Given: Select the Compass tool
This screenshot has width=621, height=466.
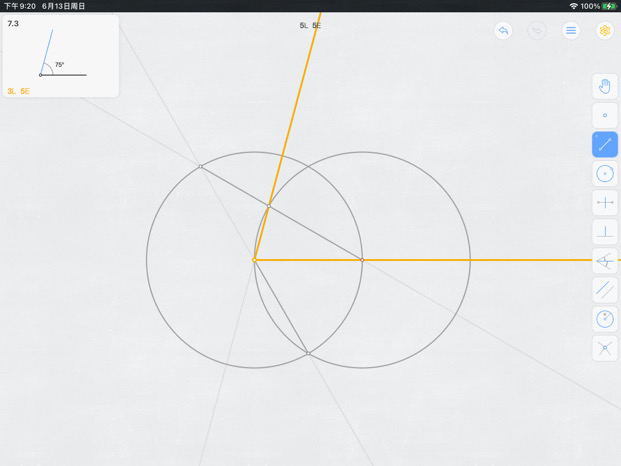Looking at the screenshot, I should [605, 319].
